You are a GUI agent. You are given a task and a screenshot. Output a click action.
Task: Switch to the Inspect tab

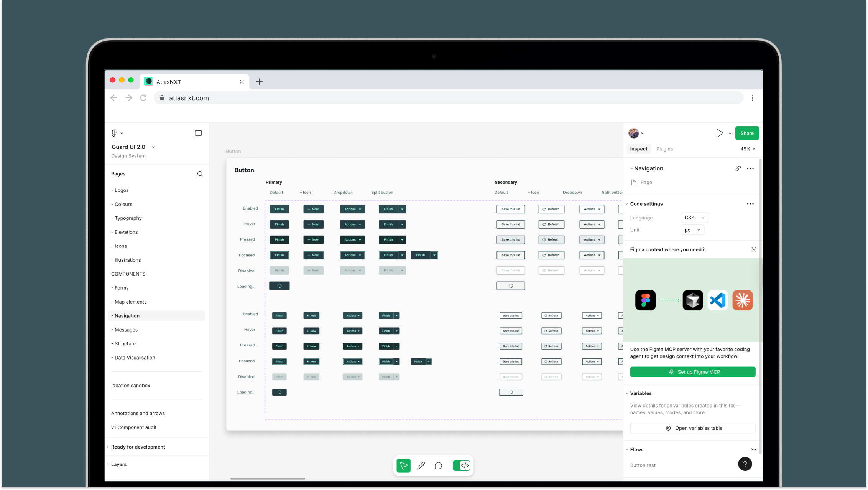pos(638,149)
